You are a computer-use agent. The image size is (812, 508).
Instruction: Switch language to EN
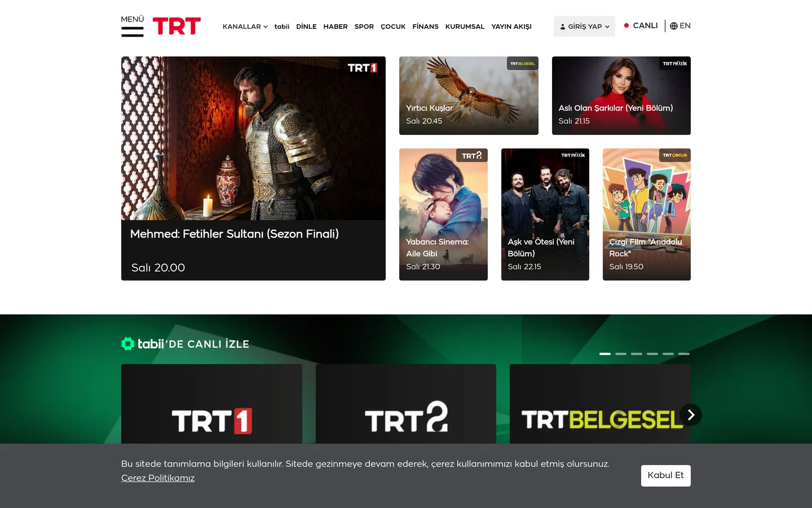680,25
